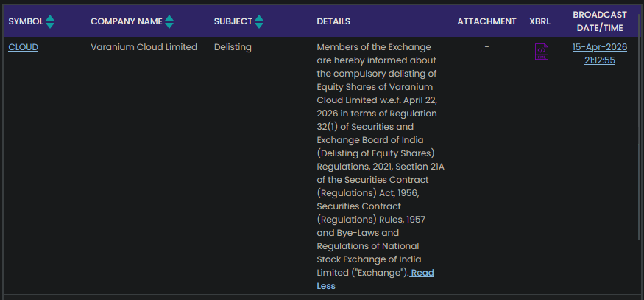
Task: Sort table by the SYMBOL arrows
Action: pyautogui.click(x=50, y=21)
